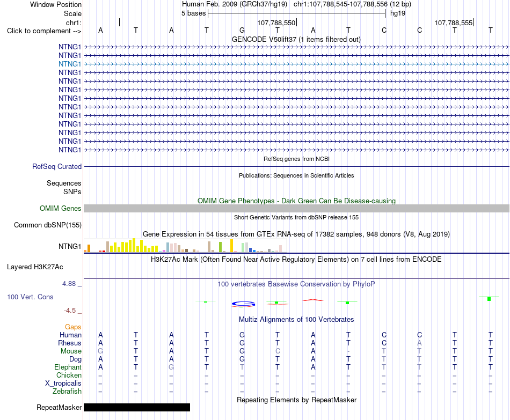Click the Common dbSNP(155) label

coord(48,225)
